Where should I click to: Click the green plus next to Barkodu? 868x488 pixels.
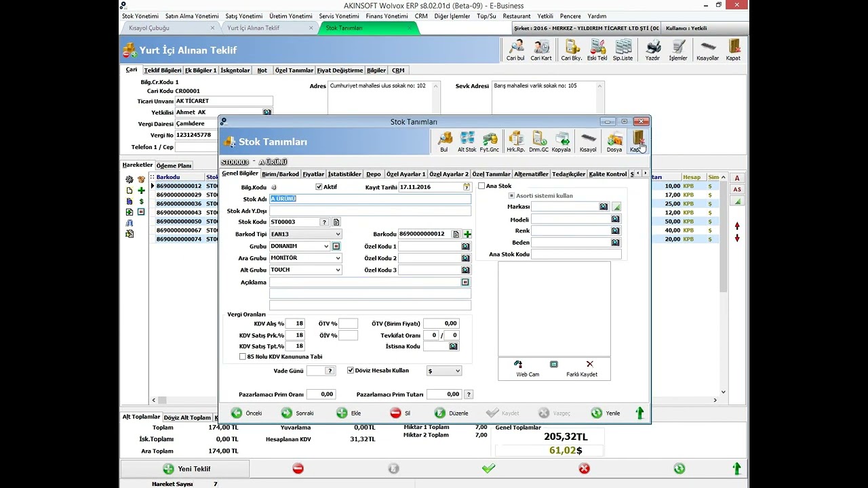click(467, 234)
